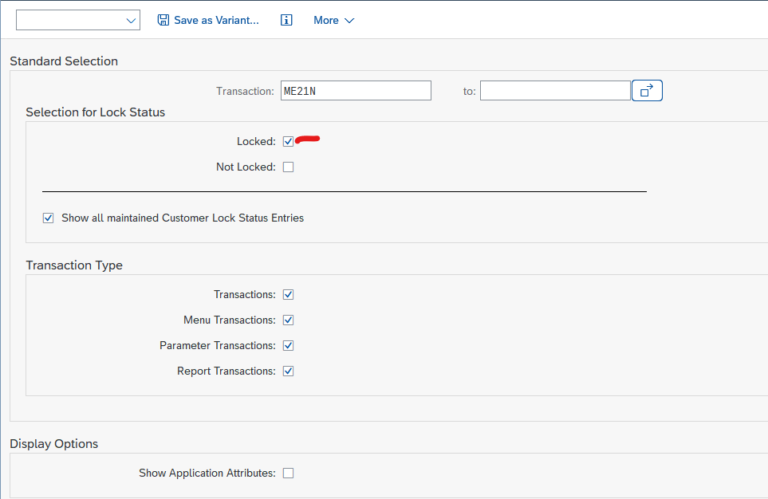
Task: Open multiple selection for Transaction range
Action: (x=647, y=91)
